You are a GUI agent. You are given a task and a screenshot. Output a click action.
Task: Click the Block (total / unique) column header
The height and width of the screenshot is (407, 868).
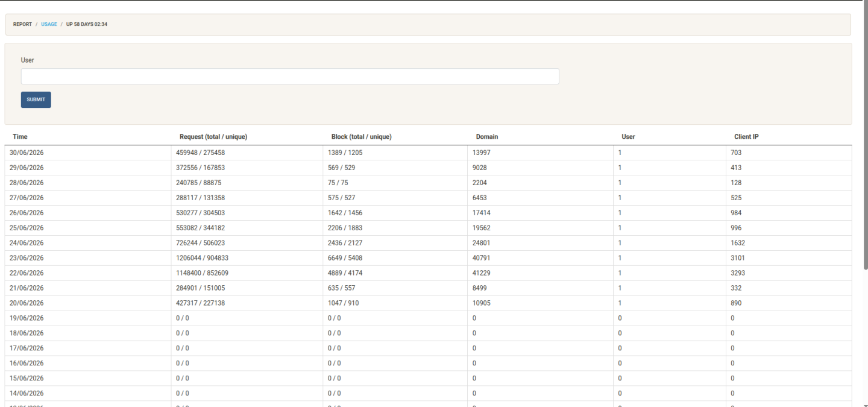pyautogui.click(x=362, y=137)
